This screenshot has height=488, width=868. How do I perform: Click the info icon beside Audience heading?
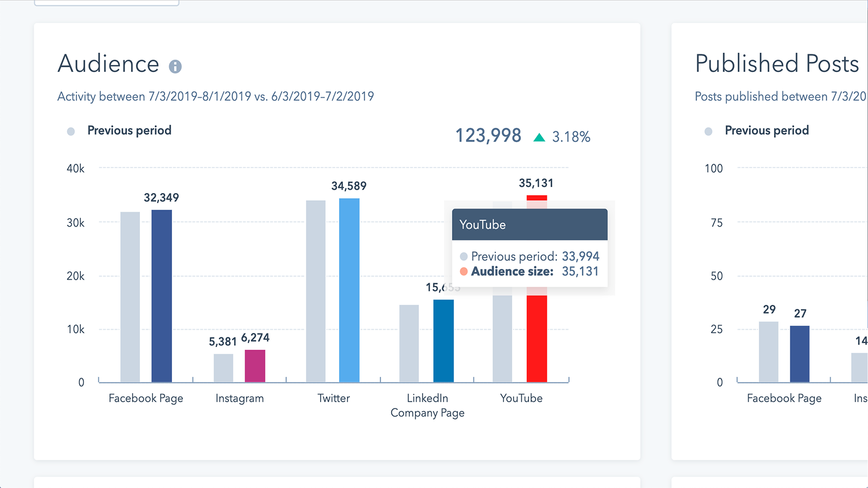pos(175,66)
